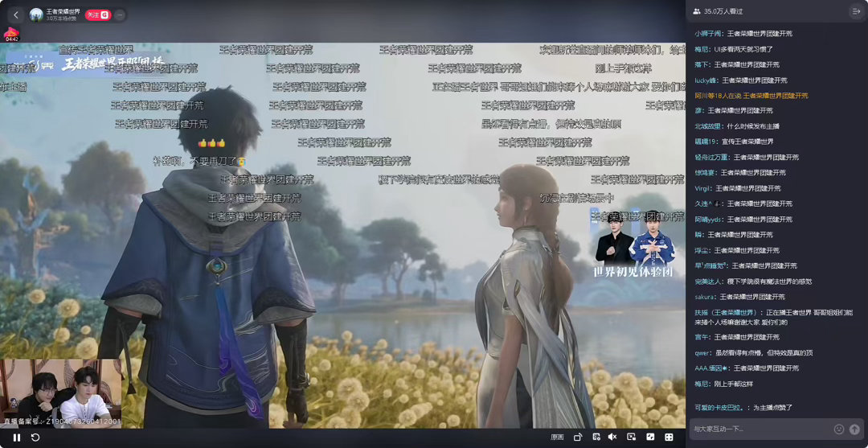Image resolution: width=868 pixels, height=448 pixels.
Task: Unmute the stream audio
Action: [x=612, y=438]
